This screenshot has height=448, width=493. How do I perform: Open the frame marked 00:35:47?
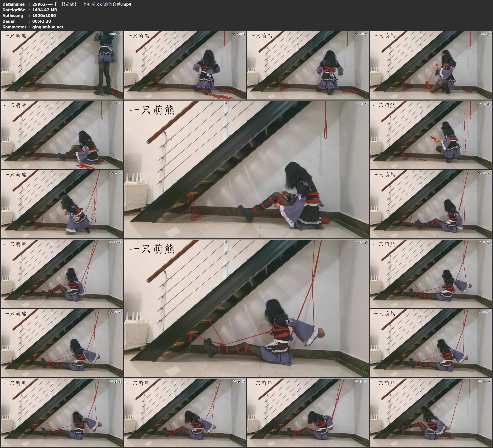point(185,412)
